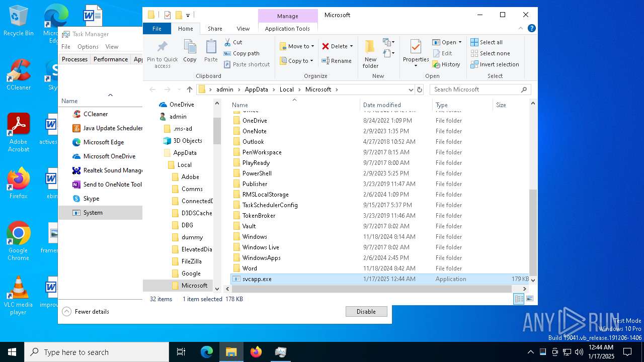This screenshot has width=644, height=362.
Task: Click Fewer details in Task Manager
Action: [x=86, y=312]
